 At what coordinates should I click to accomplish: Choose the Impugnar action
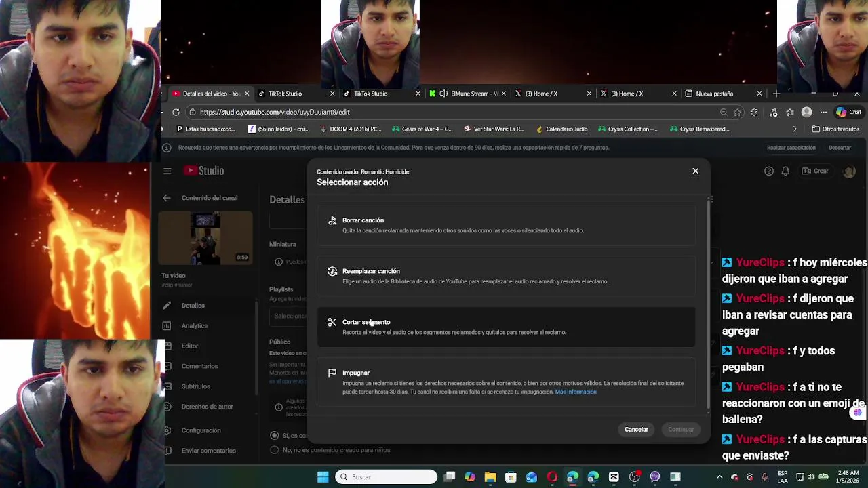pos(506,382)
